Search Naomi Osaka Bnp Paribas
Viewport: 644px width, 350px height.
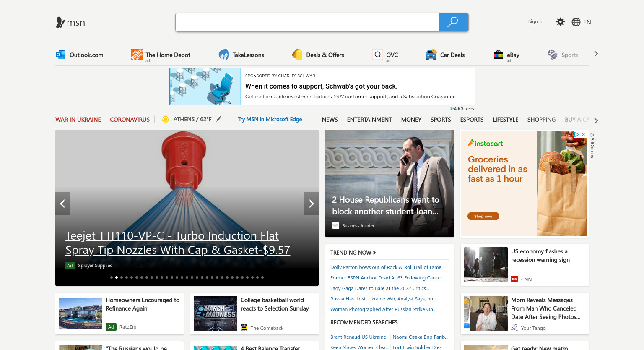(x=421, y=337)
